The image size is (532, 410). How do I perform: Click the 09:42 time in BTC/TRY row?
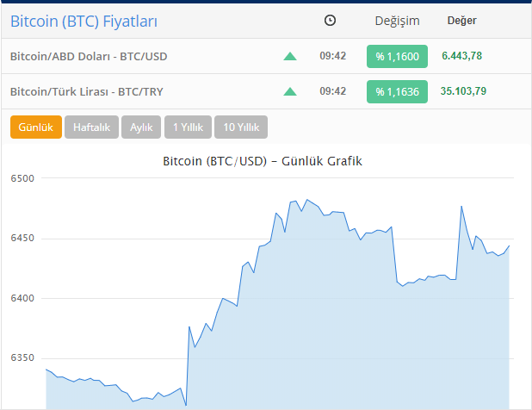coord(333,91)
